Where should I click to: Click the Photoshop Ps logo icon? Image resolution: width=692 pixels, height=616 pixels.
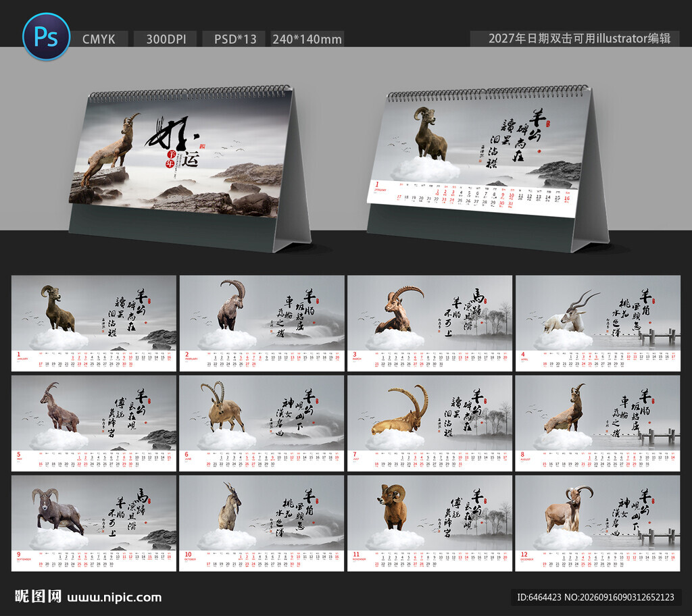pyautogui.click(x=47, y=36)
